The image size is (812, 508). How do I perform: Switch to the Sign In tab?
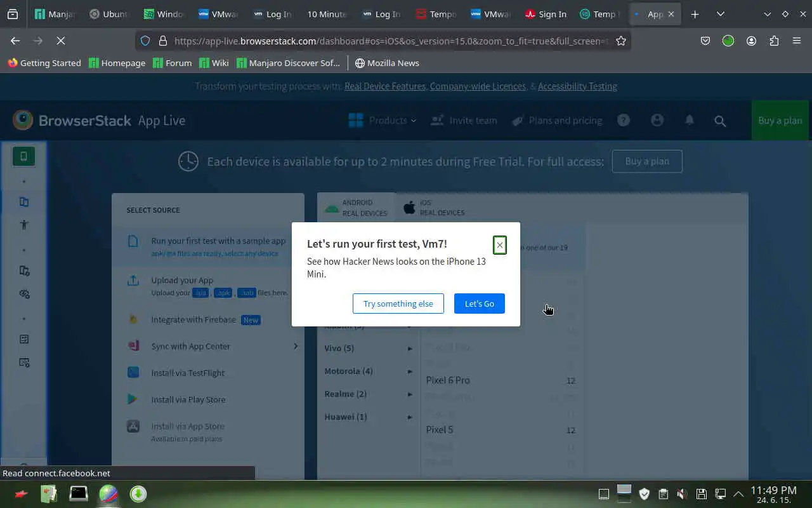(546, 14)
